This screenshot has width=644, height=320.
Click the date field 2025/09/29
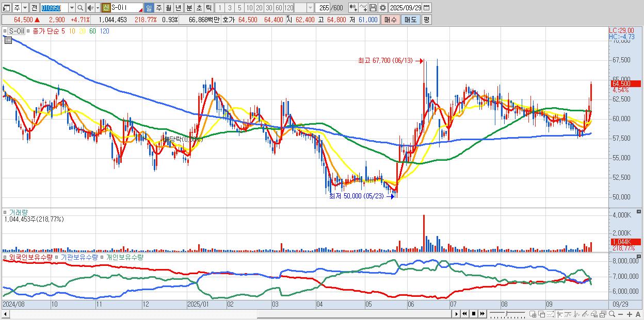pyautogui.click(x=405, y=8)
